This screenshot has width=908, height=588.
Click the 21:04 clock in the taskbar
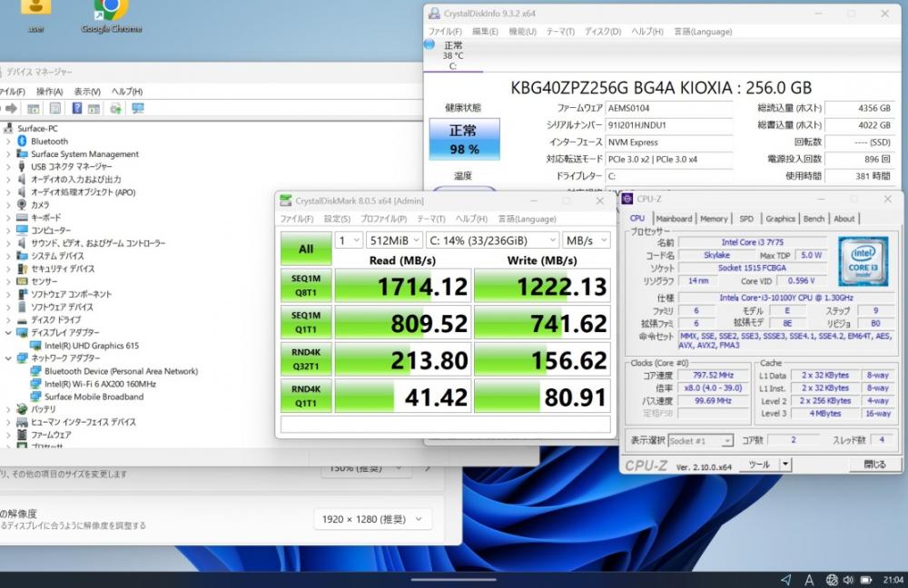(893, 579)
